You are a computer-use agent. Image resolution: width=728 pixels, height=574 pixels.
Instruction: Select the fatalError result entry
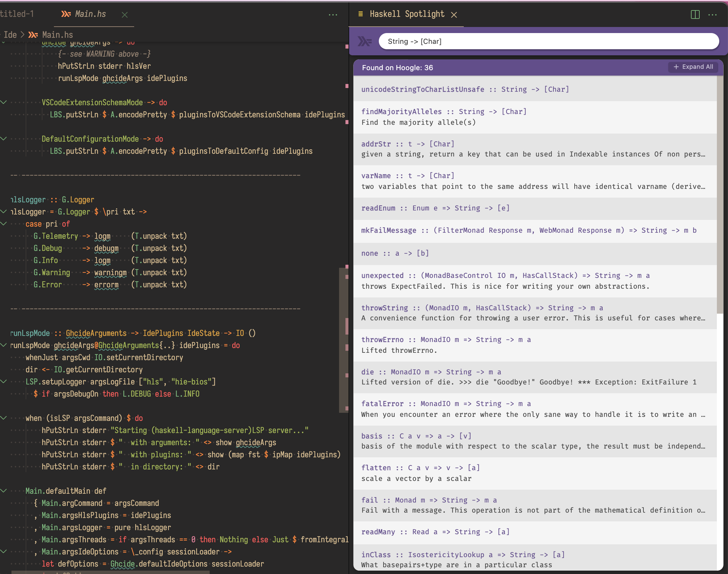point(535,409)
